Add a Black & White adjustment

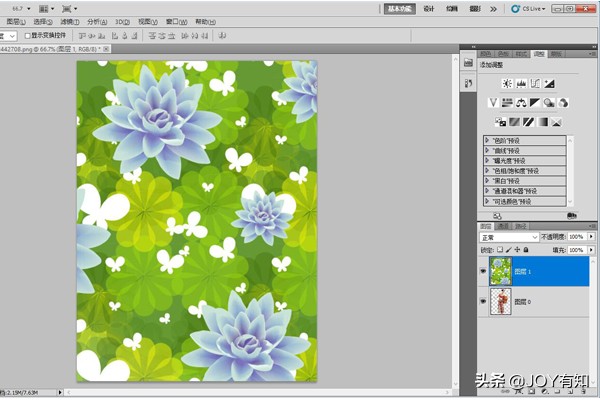point(535,103)
